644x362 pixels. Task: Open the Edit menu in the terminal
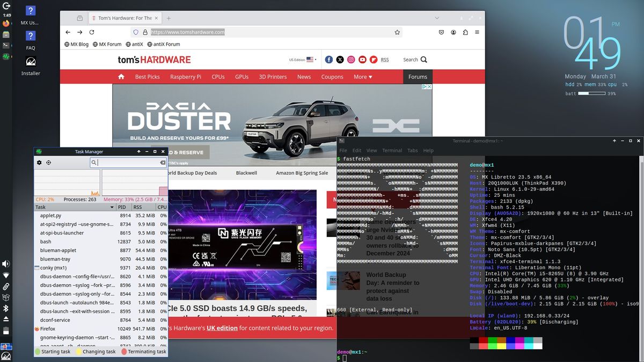(x=356, y=151)
